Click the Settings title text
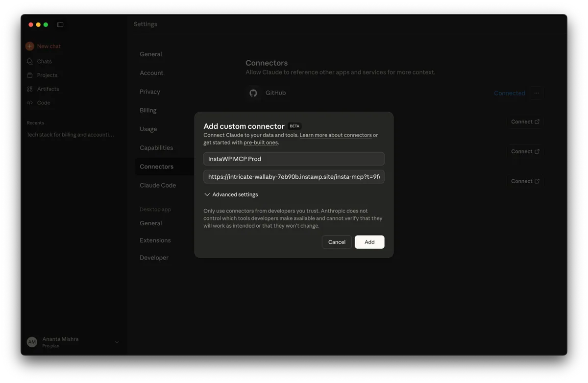Viewport: 588px width, 383px height. [146, 24]
